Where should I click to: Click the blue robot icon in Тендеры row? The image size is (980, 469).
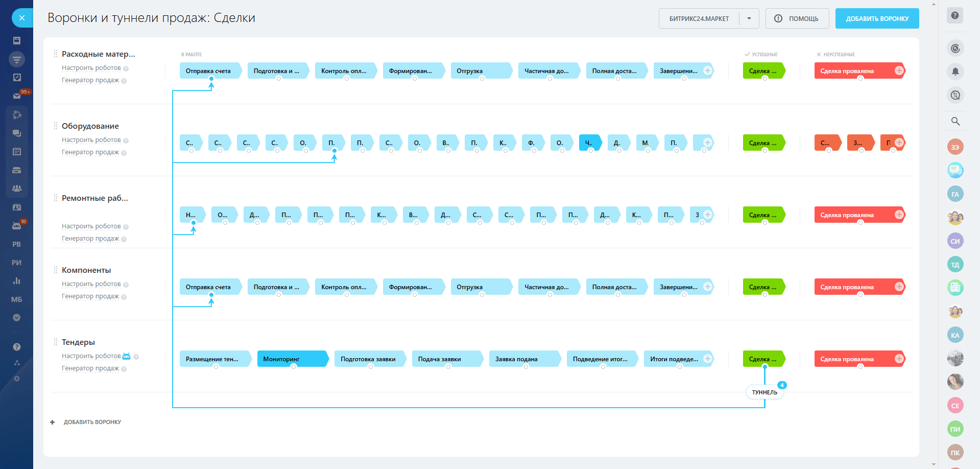click(127, 356)
